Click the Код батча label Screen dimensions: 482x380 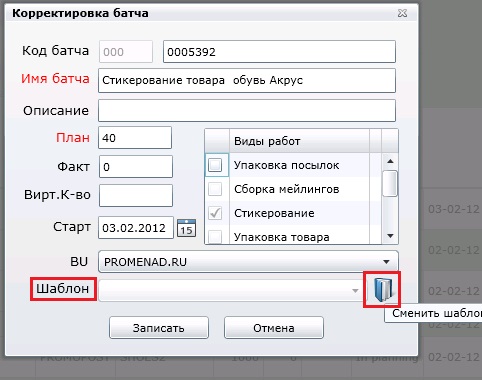[x=56, y=51]
